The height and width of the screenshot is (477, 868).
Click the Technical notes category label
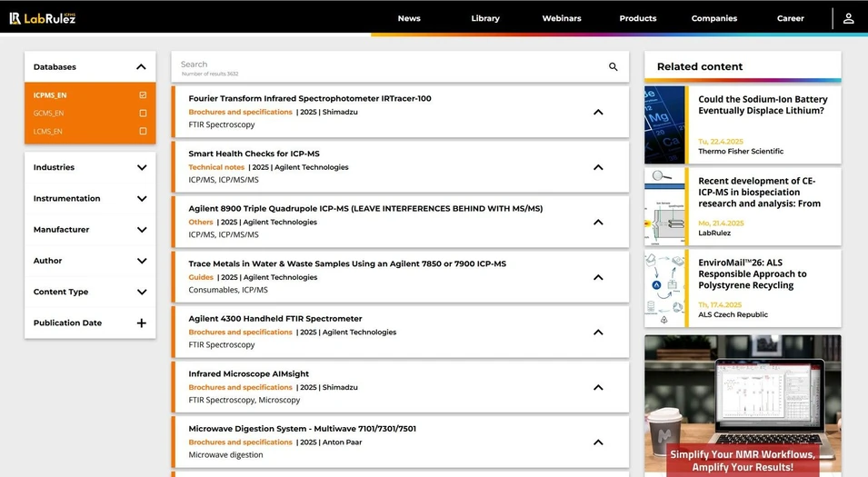pyautogui.click(x=216, y=167)
